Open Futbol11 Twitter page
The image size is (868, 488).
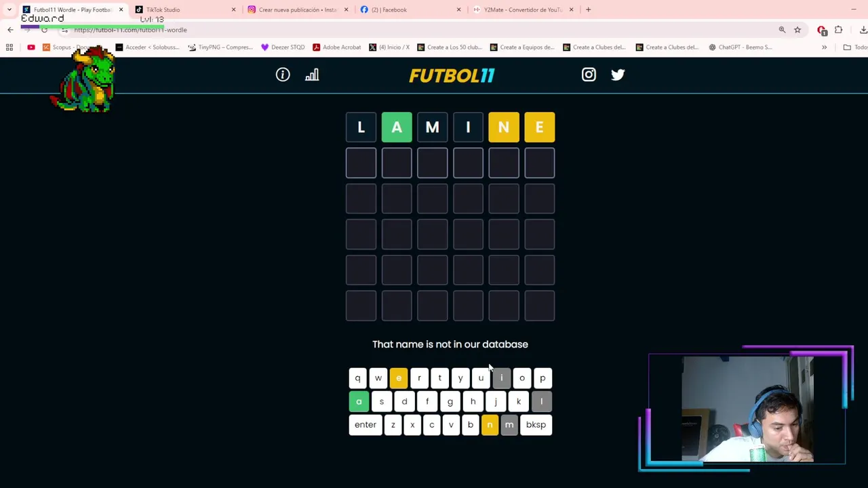click(x=618, y=75)
